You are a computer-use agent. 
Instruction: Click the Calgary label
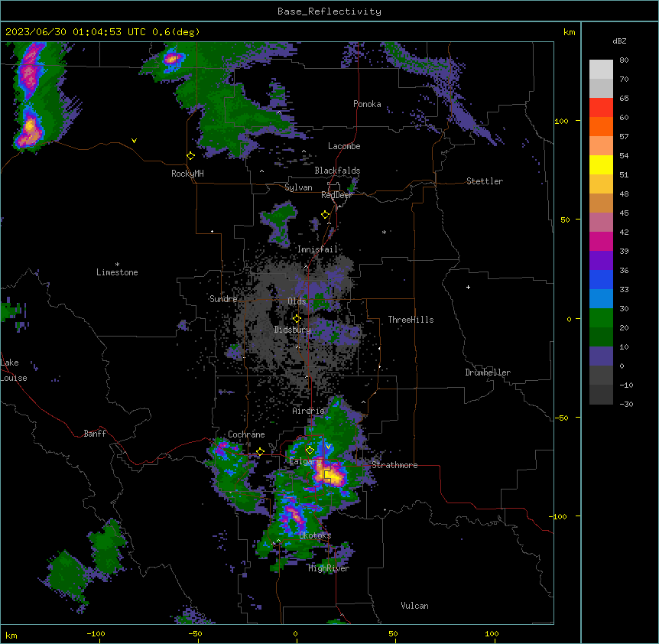(305, 461)
